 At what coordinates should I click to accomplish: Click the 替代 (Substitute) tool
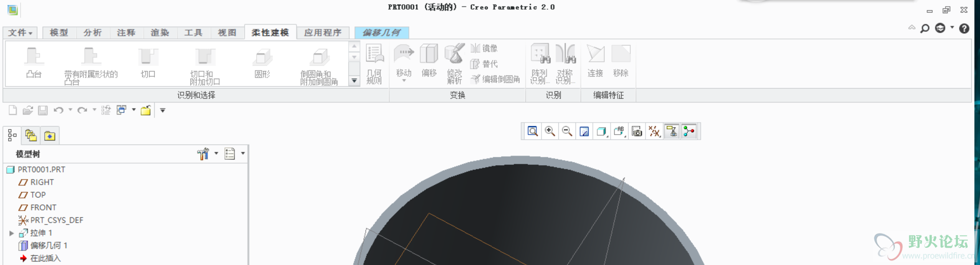click(x=484, y=64)
